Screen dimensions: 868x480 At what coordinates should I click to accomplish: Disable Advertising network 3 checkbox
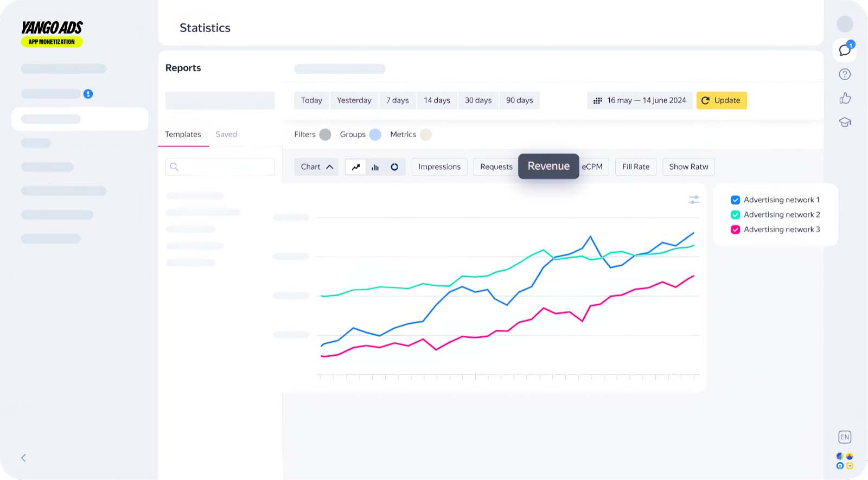coord(735,229)
